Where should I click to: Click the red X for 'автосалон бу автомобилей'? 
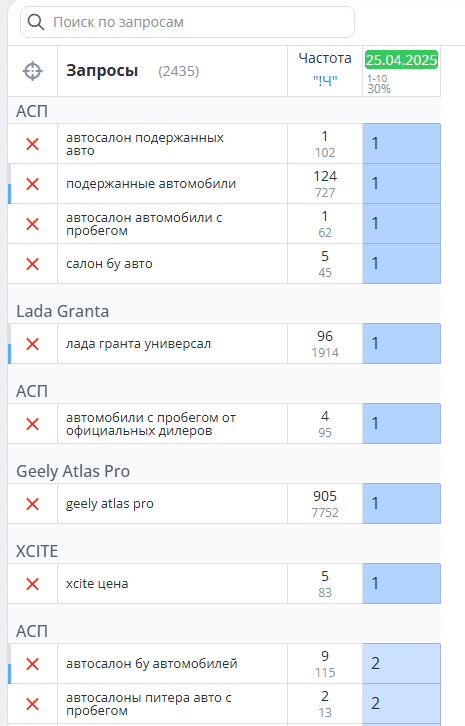click(x=32, y=664)
